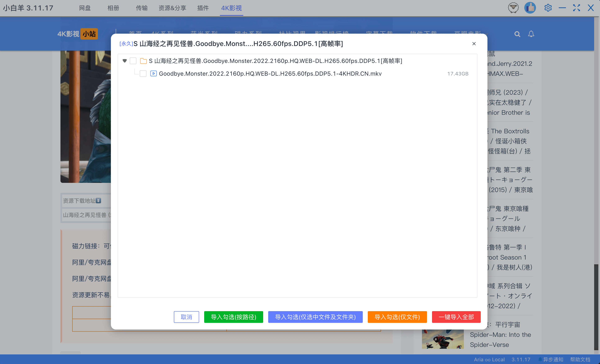Screen dimensions: 600x364
Task: Click 导入勾选(仅选中文件及文件夹) blue button
Action: click(x=315, y=317)
